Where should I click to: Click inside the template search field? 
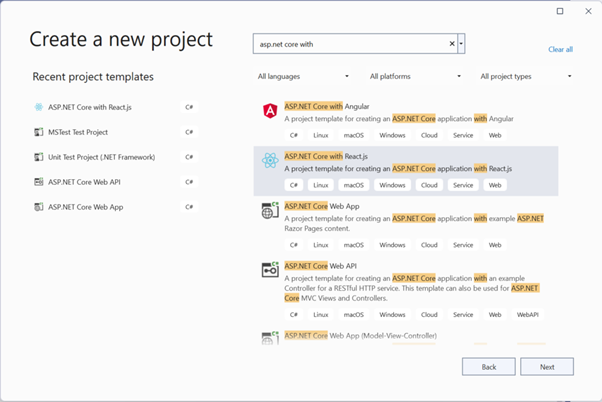[353, 44]
